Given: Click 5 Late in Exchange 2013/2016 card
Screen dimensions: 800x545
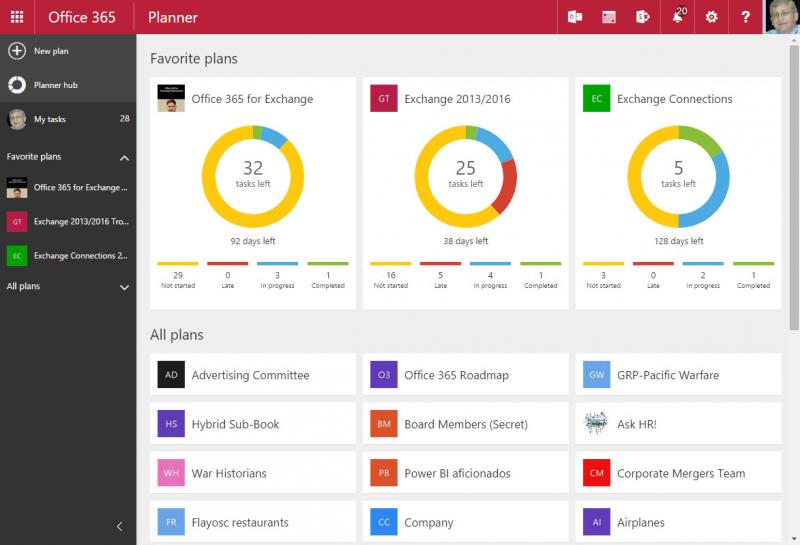Looking at the screenshot, I should click(x=440, y=276).
